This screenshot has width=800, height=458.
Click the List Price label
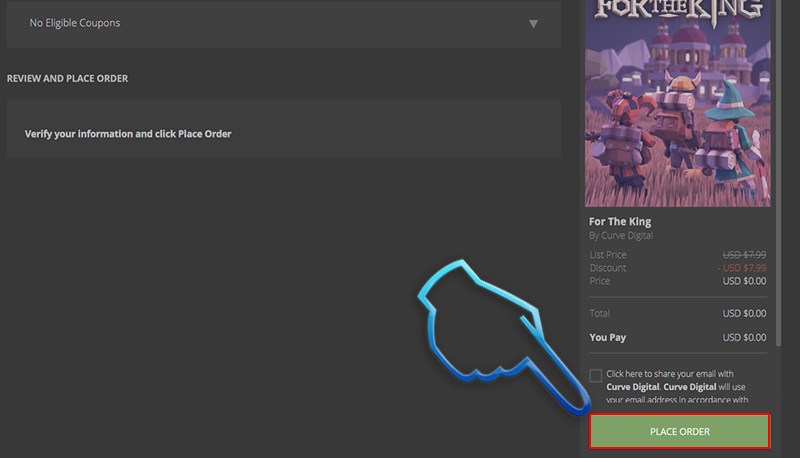(x=610, y=255)
